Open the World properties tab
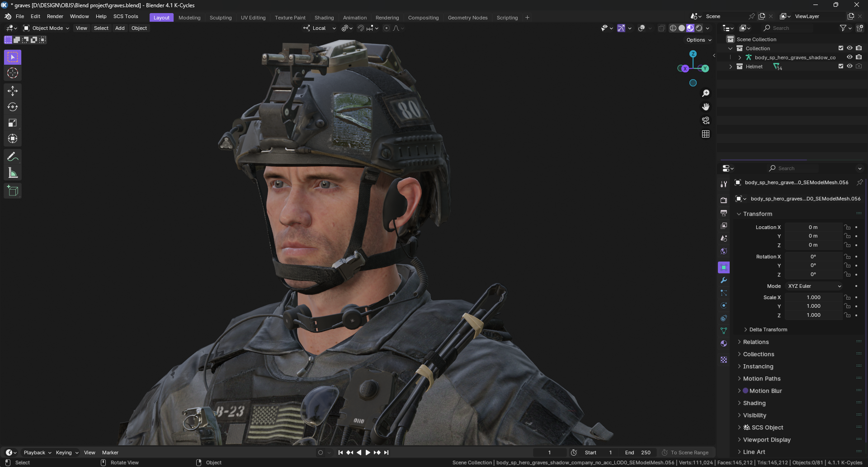The width and height of the screenshot is (868, 467). 724,251
